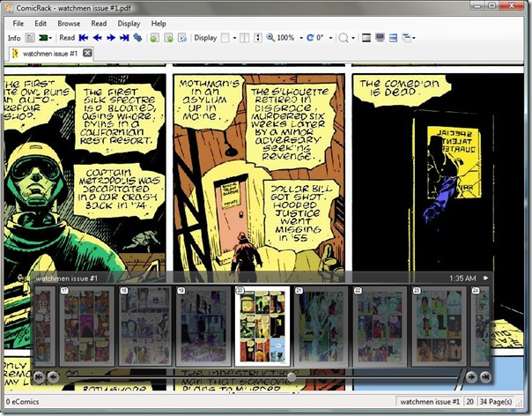This screenshot has height=416, width=532.
Task: Click page number 20 in status bar
Action: (x=470, y=402)
